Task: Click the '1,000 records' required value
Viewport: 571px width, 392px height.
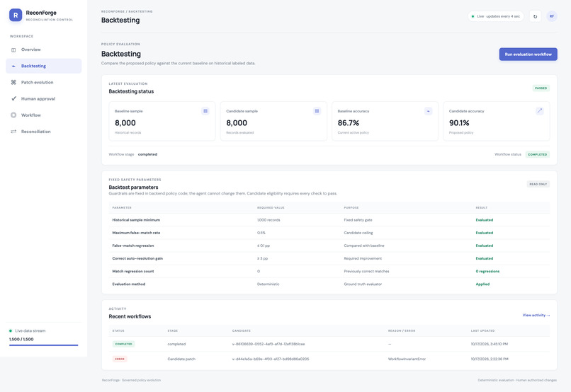Action: click(268, 220)
